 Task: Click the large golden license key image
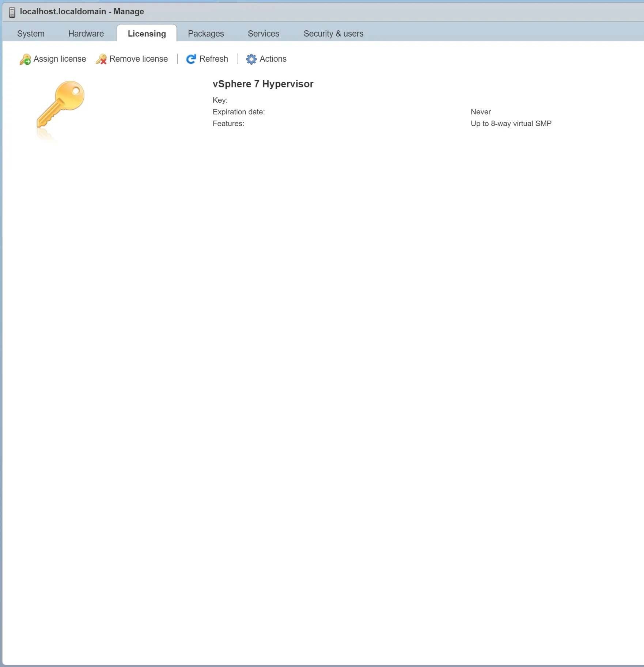(x=60, y=105)
